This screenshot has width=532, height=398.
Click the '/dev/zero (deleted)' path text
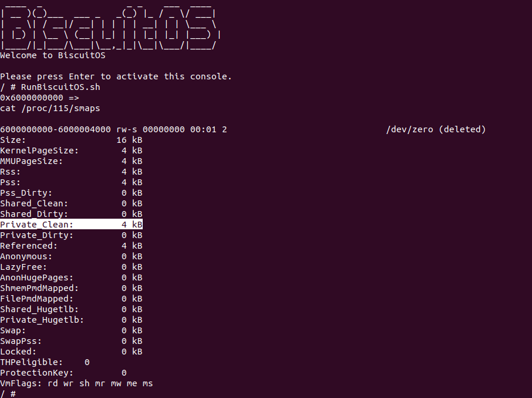pyautogui.click(x=436, y=129)
